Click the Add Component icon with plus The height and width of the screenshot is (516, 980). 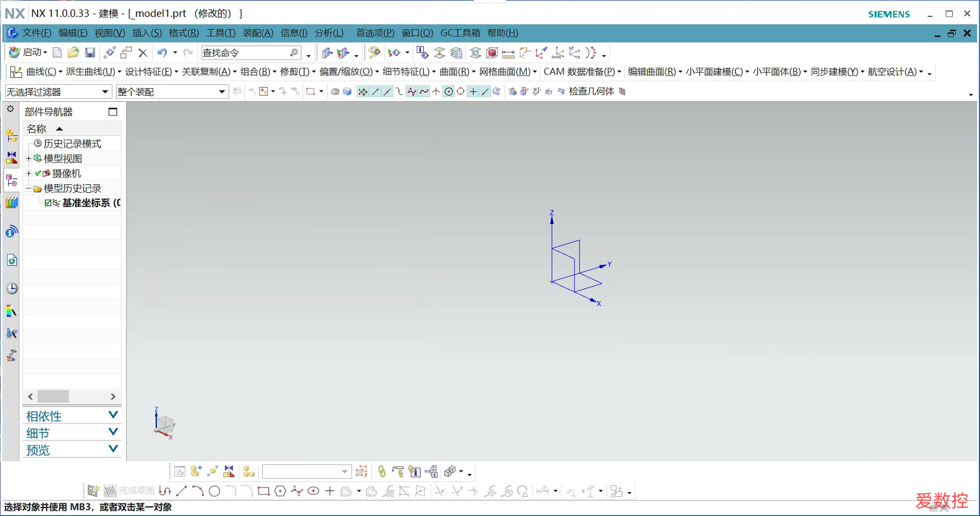[x=196, y=472]
